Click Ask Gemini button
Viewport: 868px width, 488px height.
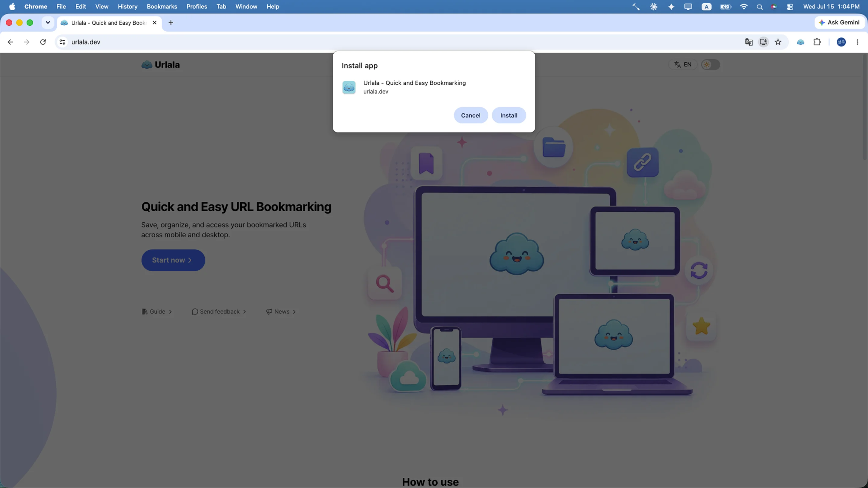839,22
